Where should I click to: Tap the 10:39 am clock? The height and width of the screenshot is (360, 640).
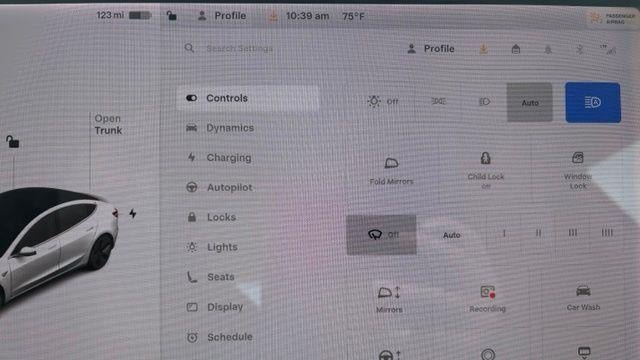(x=307, y=16)
